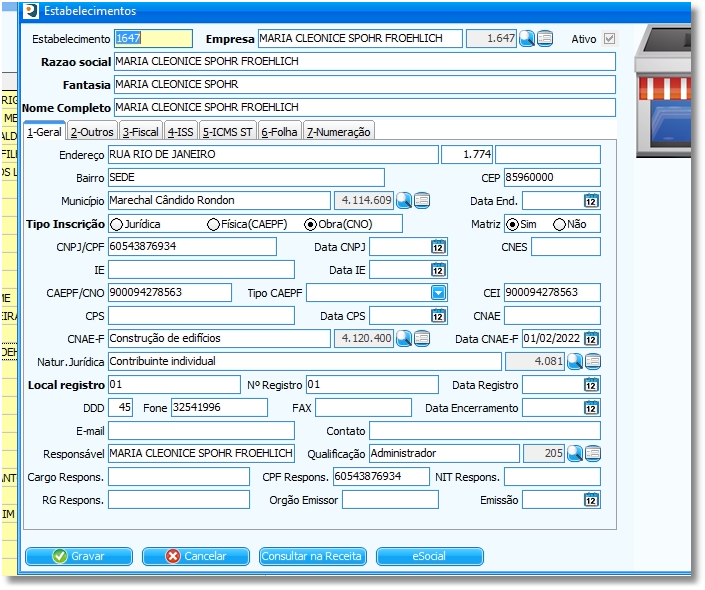Click the Contato field
The width and height of the screenshot is (705, 590).
[485, 431]
